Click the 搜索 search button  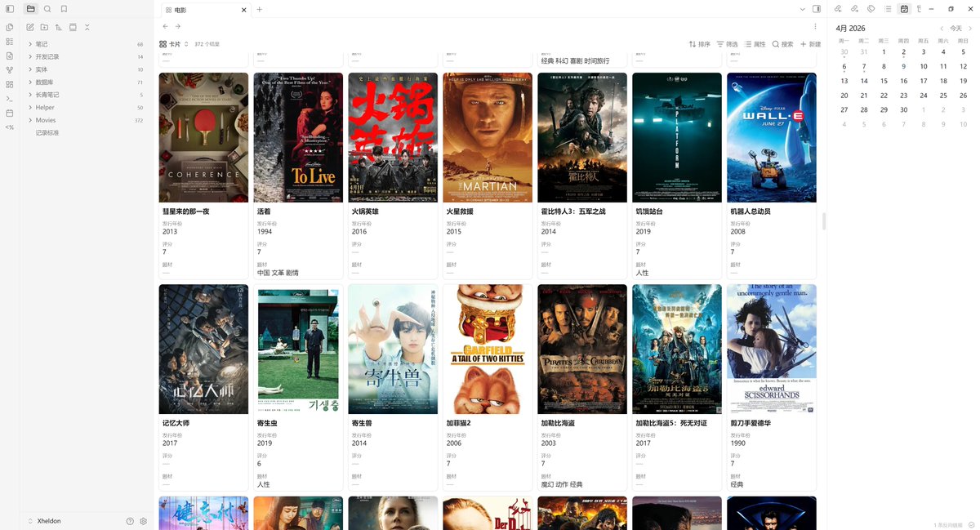(x=783, y=44)
